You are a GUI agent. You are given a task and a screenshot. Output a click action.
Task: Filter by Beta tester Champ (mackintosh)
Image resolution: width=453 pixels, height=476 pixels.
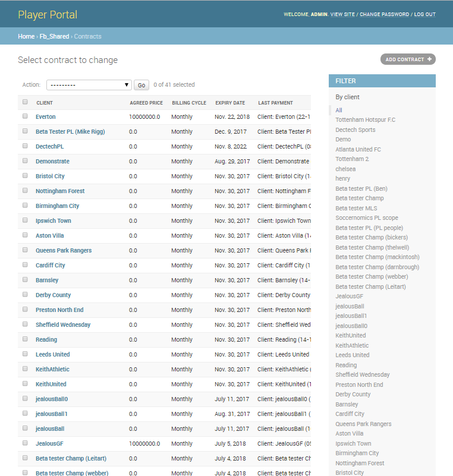pyautogui.click(x=378, y=257)
